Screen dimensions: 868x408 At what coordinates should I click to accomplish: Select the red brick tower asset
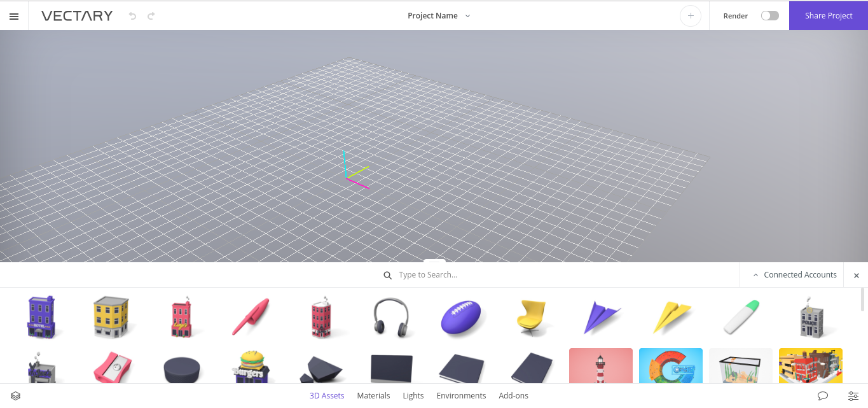click(322, 316)
